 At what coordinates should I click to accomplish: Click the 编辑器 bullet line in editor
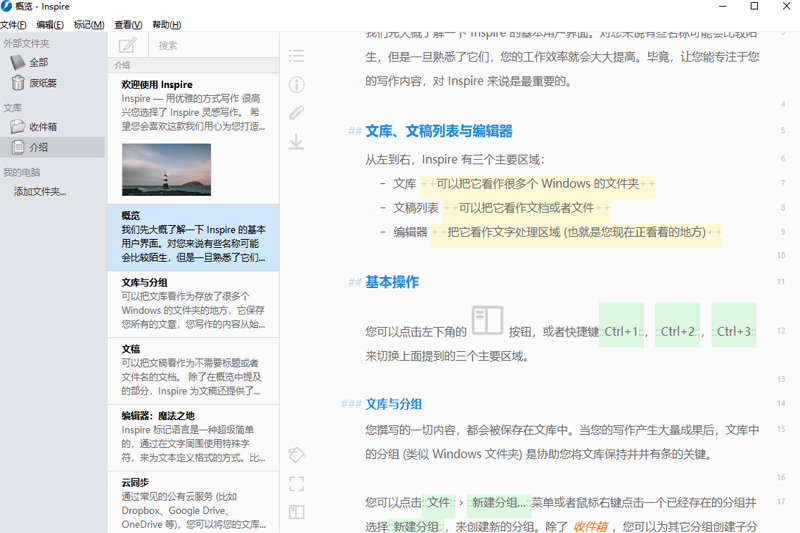click(x=550, y=232)
